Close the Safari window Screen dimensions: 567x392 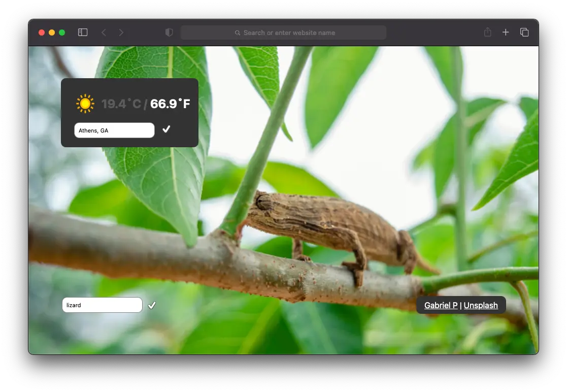(x=42, y=32)
